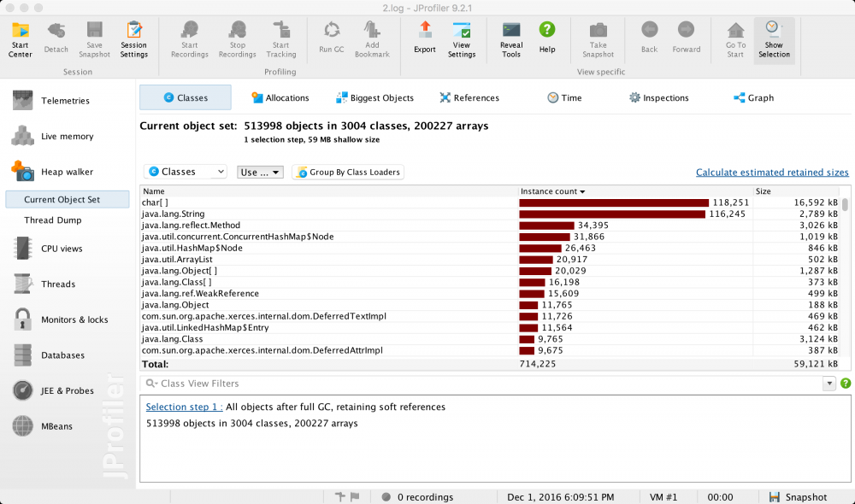855x504 pixels.
Task: Click the table vertical scrollbar thumb
Action: [845, 204]
